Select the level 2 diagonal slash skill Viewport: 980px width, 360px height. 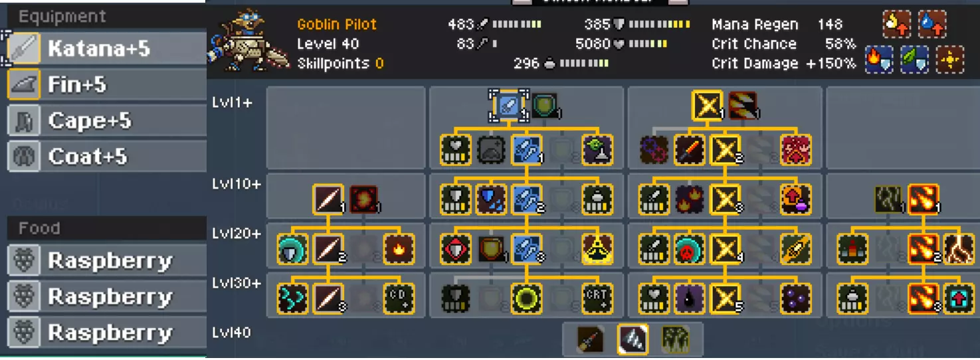[328, 249]
